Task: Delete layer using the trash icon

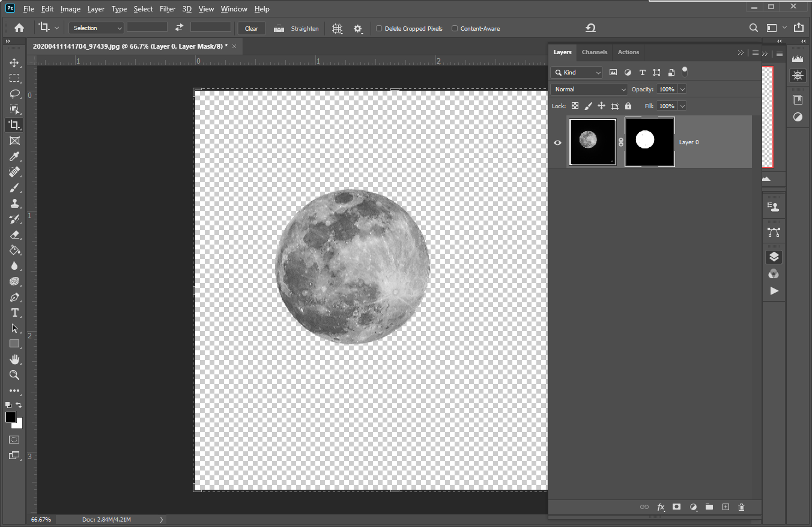Action: pos(741,507)
